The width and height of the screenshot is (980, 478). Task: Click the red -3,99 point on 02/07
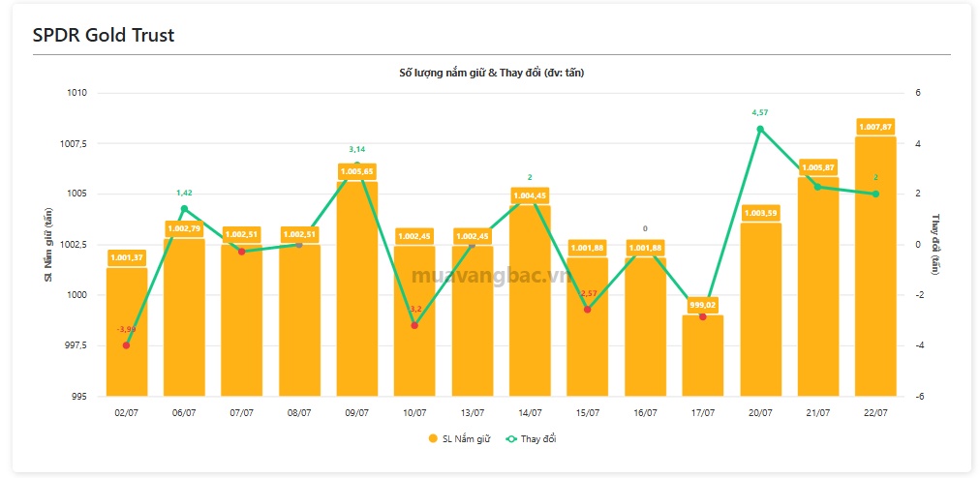click(x=126, y=345)
